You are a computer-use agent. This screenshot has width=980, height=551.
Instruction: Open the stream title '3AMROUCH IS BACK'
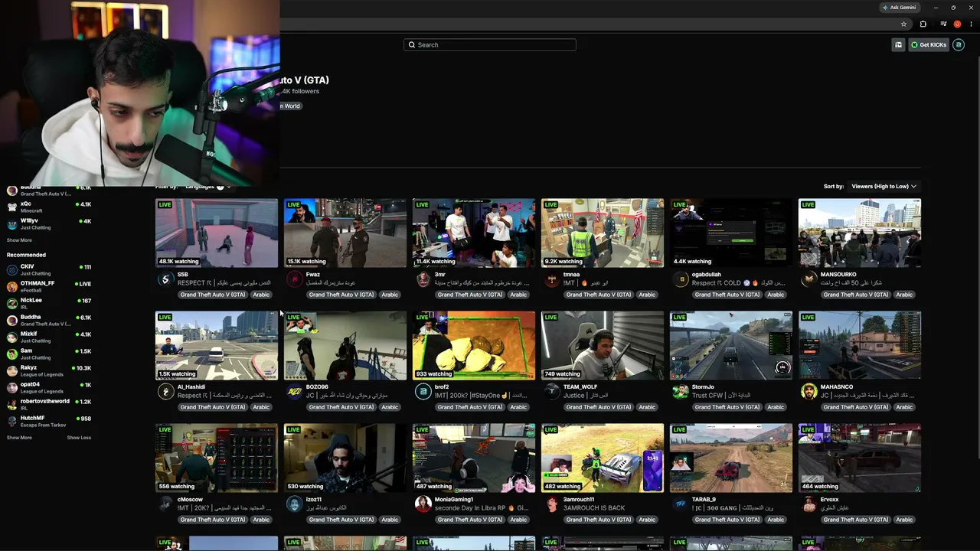coord(594,508)
